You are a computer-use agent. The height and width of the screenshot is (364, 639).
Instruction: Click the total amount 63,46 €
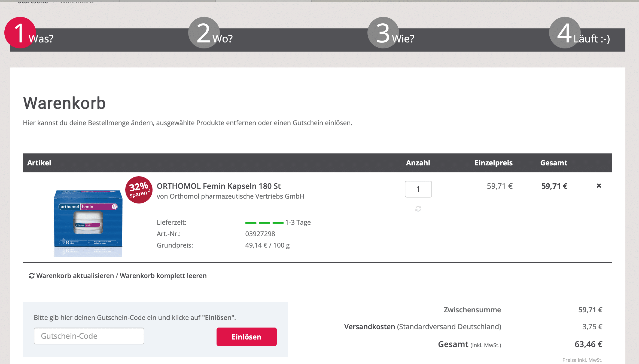coord(588,344)
